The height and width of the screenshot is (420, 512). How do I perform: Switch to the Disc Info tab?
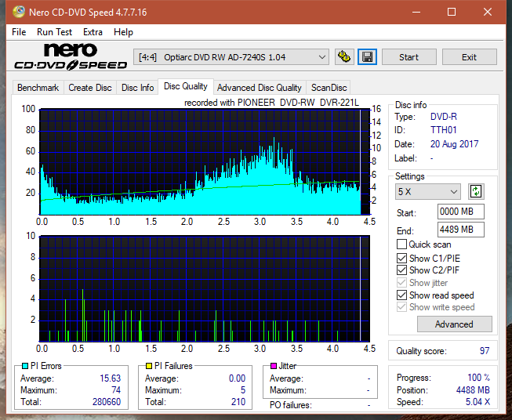coord(137,88)
